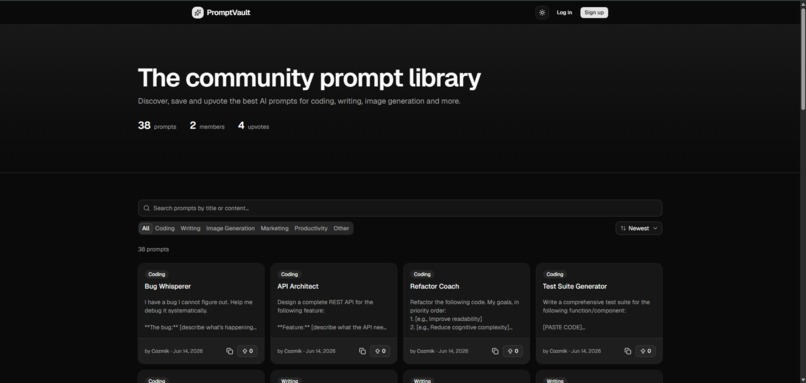Copy the Test Suite Generator prompt
The image size is (806, 383).
pyautogui.click(x=628, y=351)
